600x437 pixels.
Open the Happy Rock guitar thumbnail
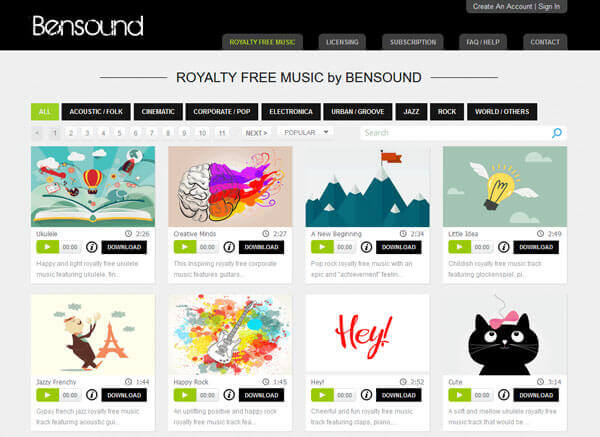[230, 335]
